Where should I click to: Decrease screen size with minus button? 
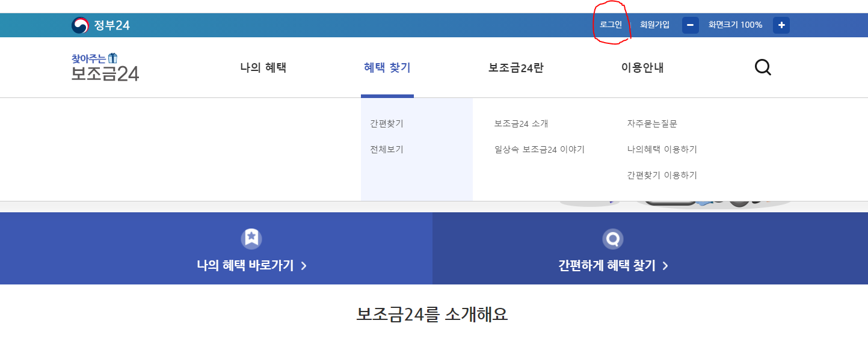point(691,25)
